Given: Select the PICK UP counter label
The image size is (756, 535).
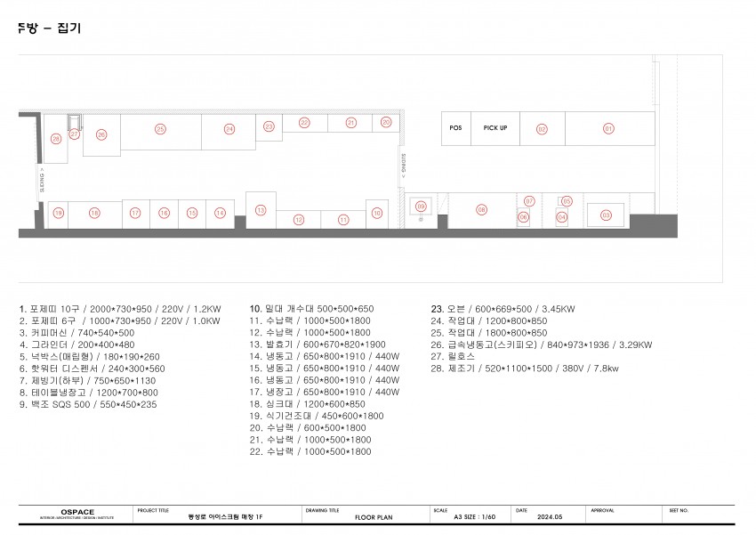Looking at the screenshot, I should (495, 128).
